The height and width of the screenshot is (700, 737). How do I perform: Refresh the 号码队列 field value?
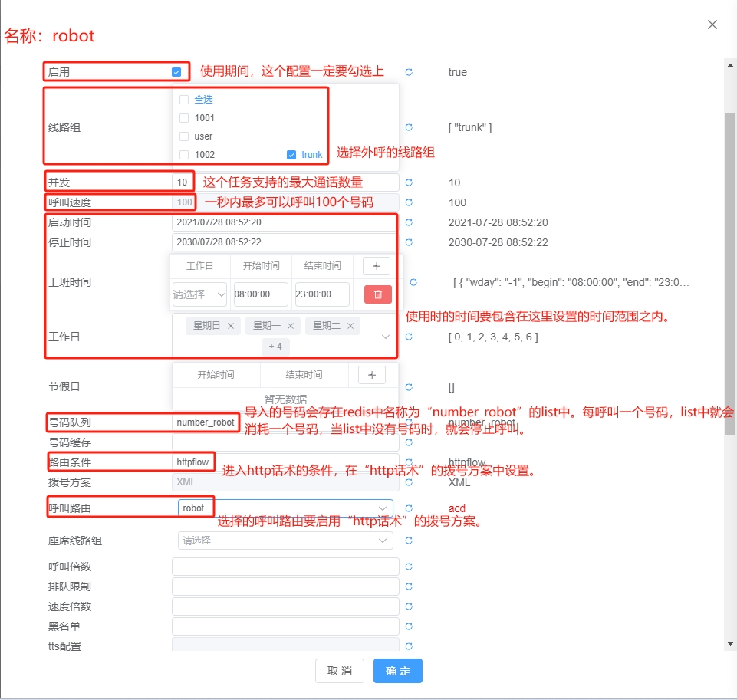point(408,422)
